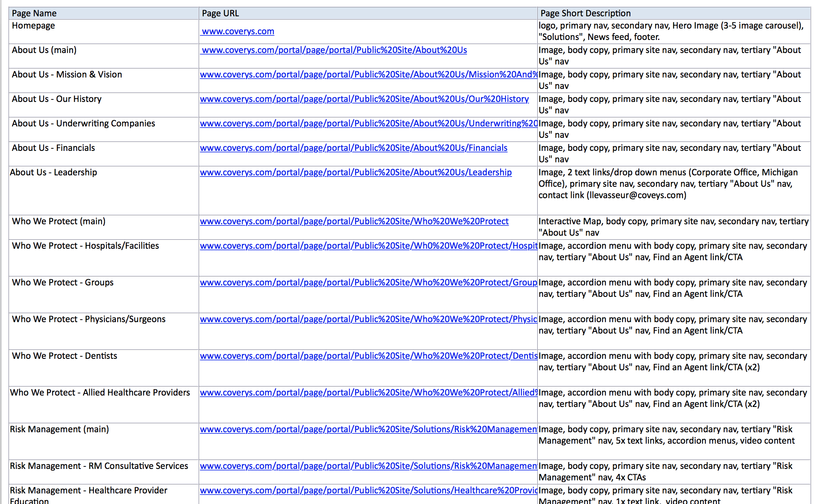Viewport: 838px width, 504px height.
Task: Select the description ending with 4x CTAs
Action: pyautogui.click(x=674, y=472)
